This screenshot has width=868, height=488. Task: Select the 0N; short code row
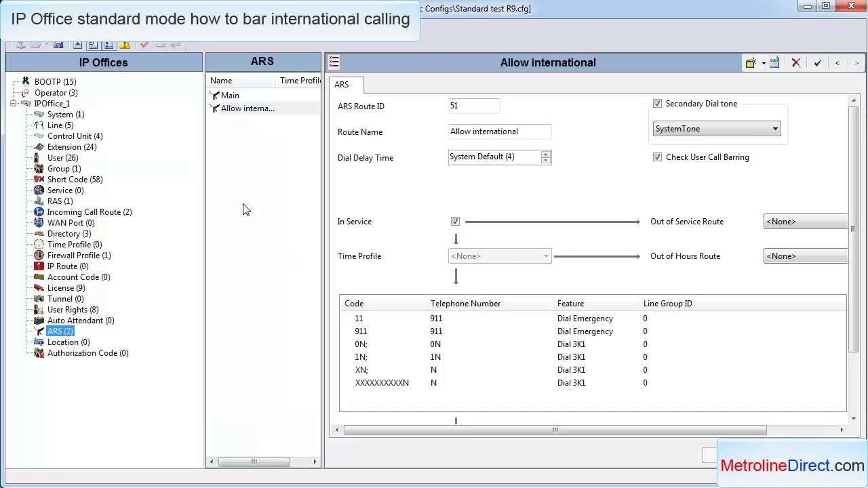(x=593, y=344)
